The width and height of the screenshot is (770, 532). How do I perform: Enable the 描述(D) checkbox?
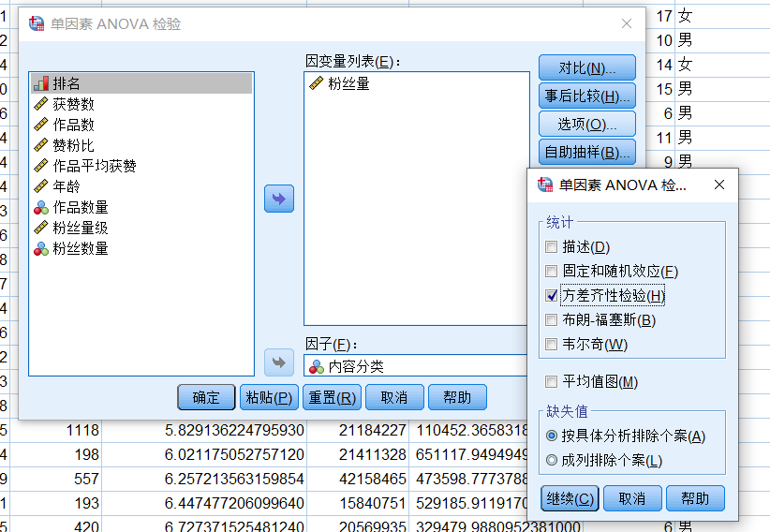tap(552, 246)
